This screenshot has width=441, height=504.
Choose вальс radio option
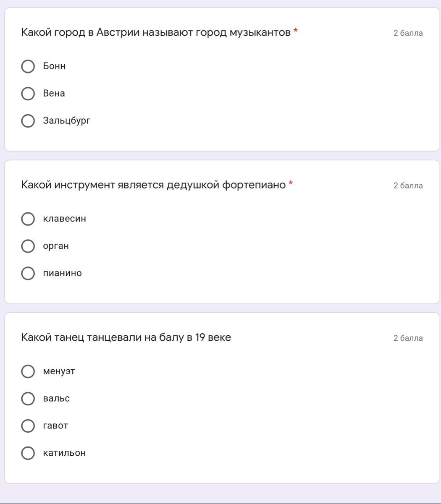[28, 399]
